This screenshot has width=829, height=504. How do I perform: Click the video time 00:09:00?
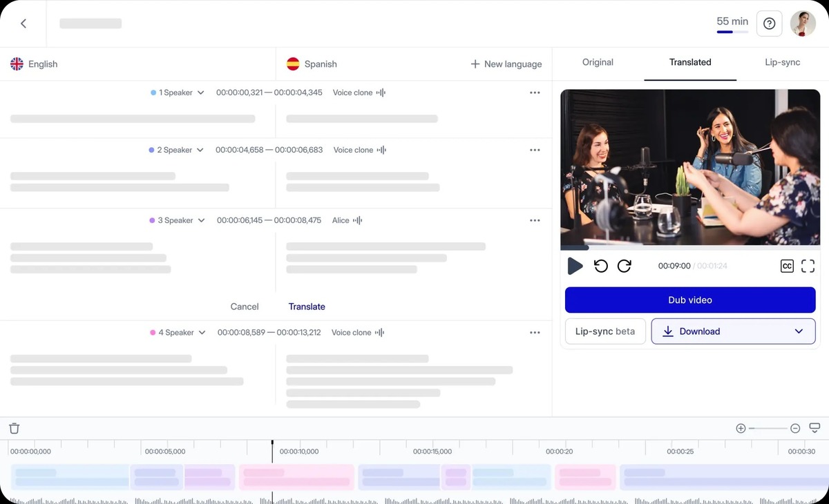[674, 266]
